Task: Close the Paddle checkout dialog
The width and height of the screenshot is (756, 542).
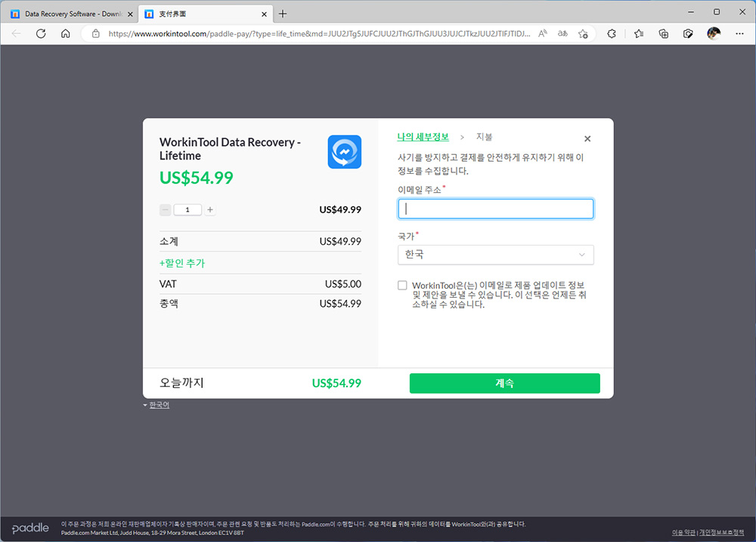Action: tap(587, 139)
